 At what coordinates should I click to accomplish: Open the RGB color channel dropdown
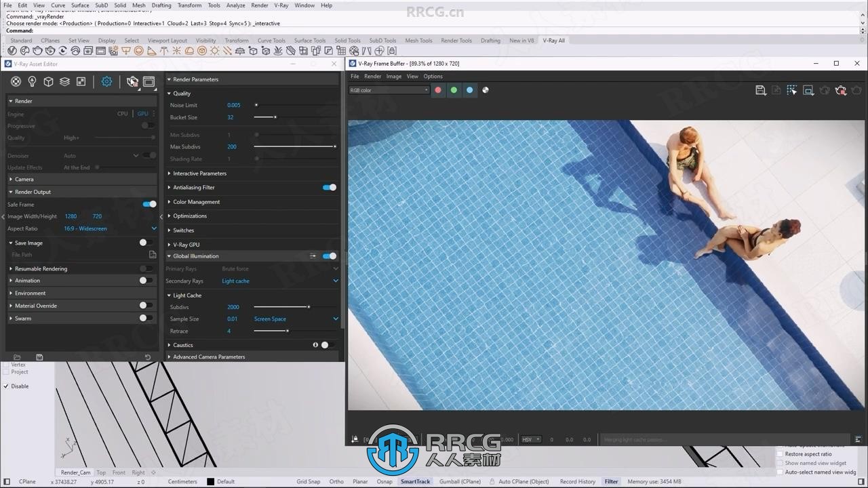(389, 90)
